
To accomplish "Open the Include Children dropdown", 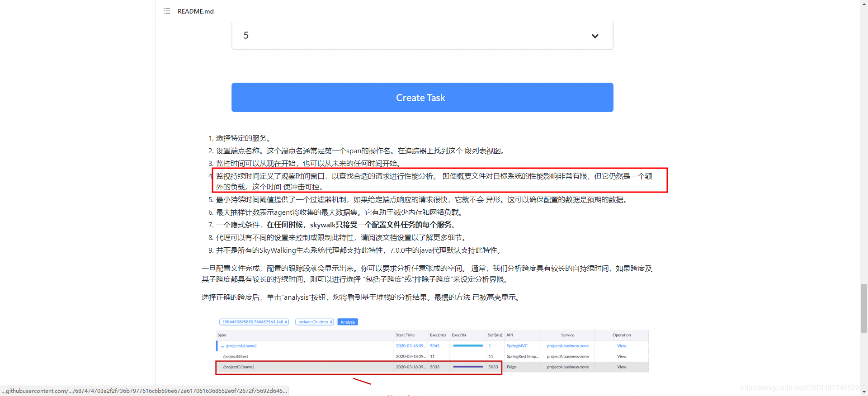I will pyautogui.click(x=315, y=322).
